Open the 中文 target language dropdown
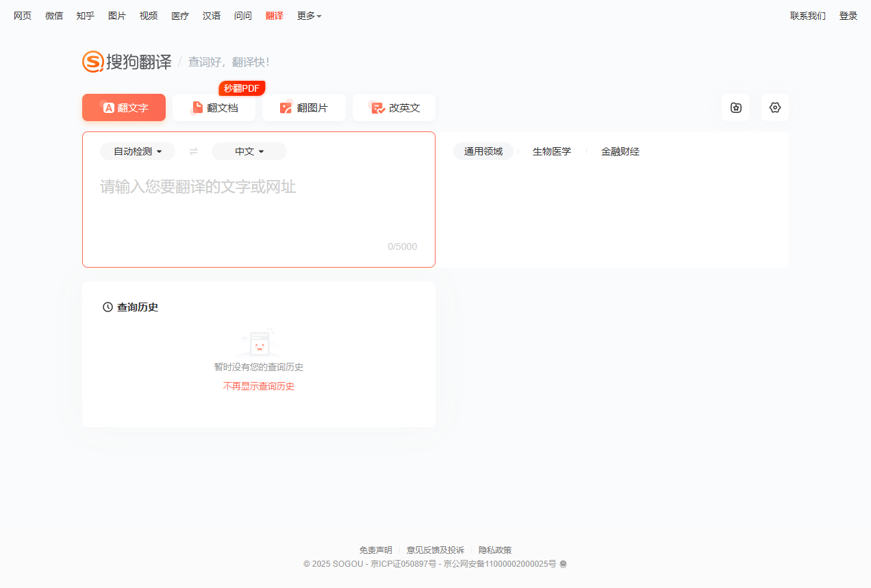The height and width of the screenshot is (588, 871). coord(249,151)
